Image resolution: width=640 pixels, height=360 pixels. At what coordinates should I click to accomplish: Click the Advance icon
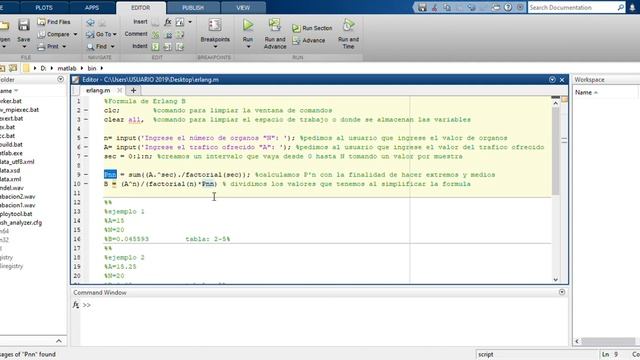[x=296, y=40]
